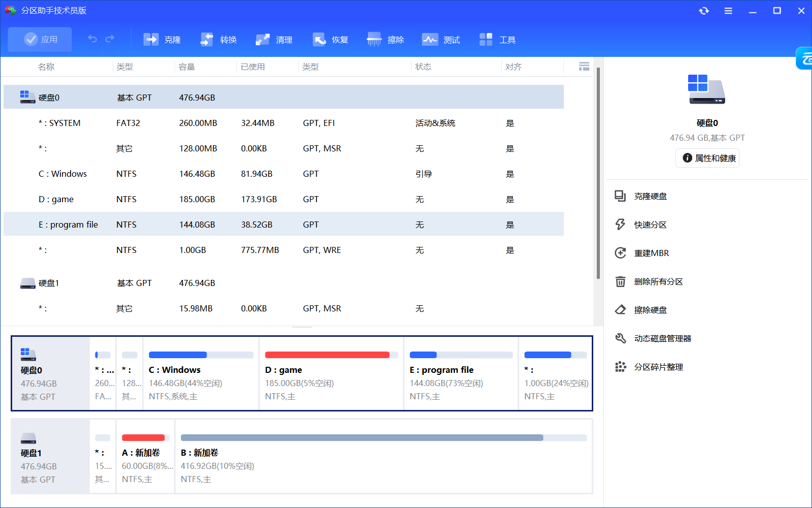Select the Recover (恢复) toolbar icon
The width and height of the screenshot is (812, 508).
coord(330,40)
